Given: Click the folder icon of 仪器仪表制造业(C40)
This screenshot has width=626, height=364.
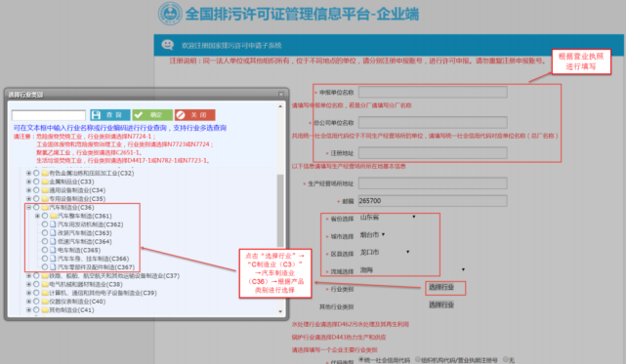Looking at the screenshot, I should [45, 302].
